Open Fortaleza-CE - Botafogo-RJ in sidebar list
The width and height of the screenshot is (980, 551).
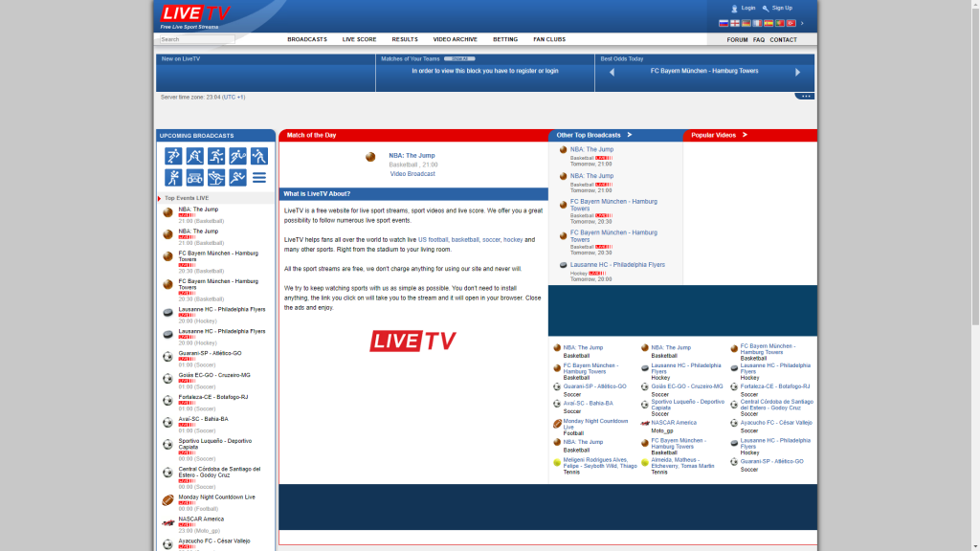pyautogui.click(x=213, y=397)
